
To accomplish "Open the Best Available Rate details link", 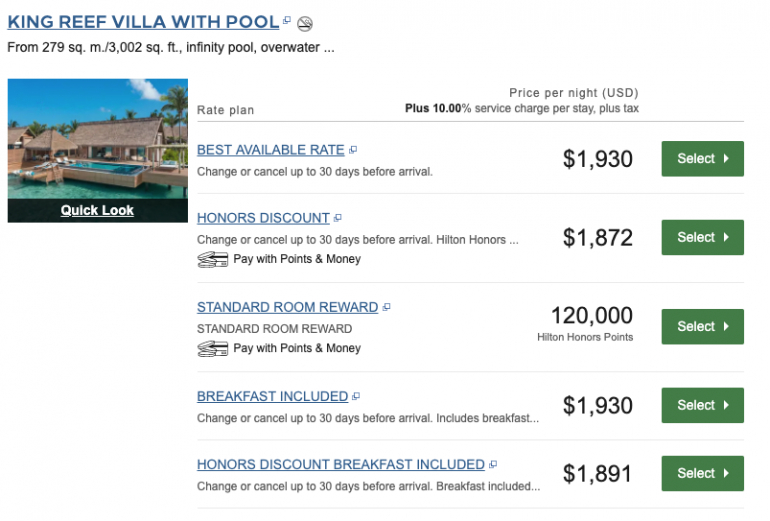I will pos(270,150).
